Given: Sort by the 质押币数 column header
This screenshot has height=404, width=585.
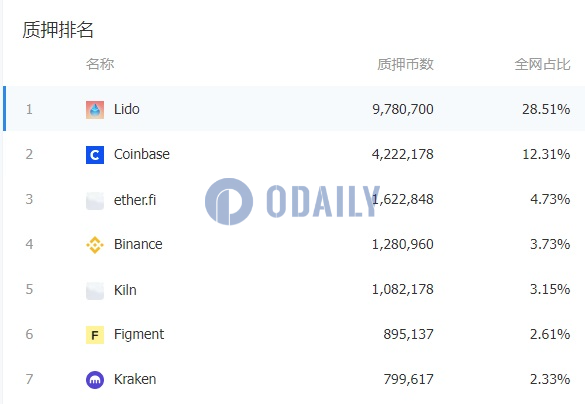Looking at the screenshot, I should tap(405, 64).
